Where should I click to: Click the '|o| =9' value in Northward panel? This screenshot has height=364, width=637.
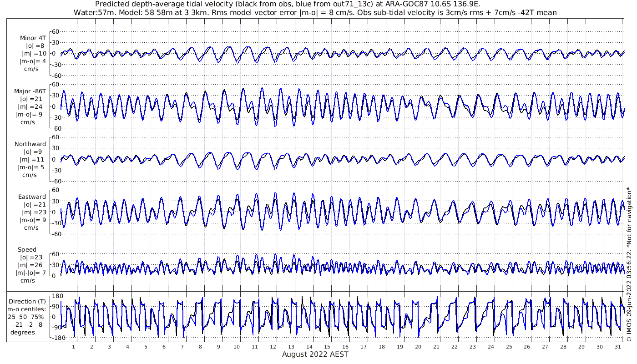click(33, 152)
